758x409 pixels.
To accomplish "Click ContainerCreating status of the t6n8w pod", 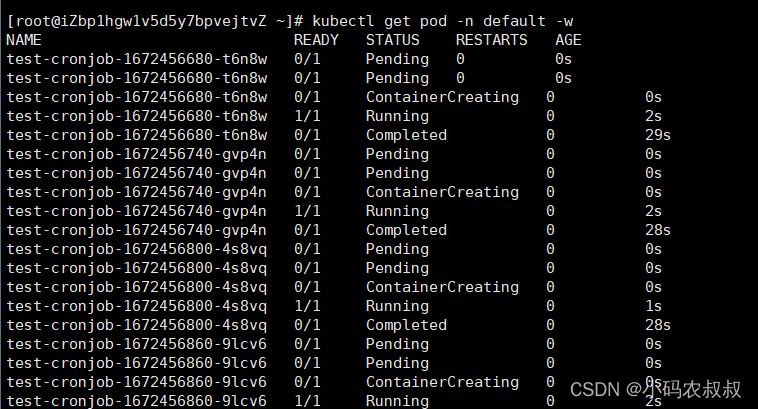I will pos(442,97).
